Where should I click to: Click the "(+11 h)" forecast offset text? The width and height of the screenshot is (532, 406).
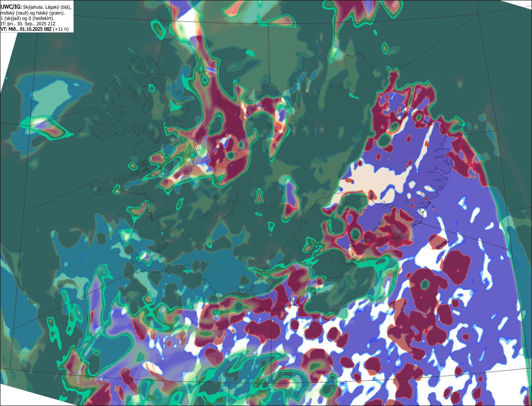pos(61,29)
